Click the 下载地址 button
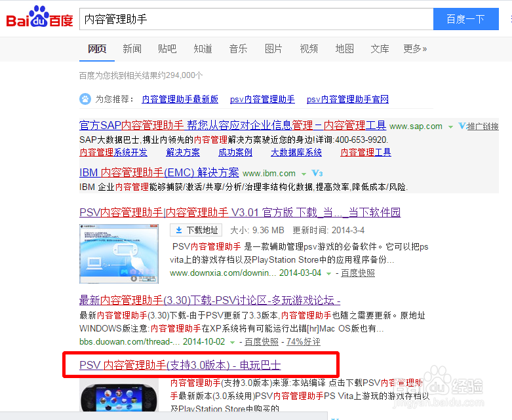The height and width of the screenshot is (420, 512). (196, 231)
